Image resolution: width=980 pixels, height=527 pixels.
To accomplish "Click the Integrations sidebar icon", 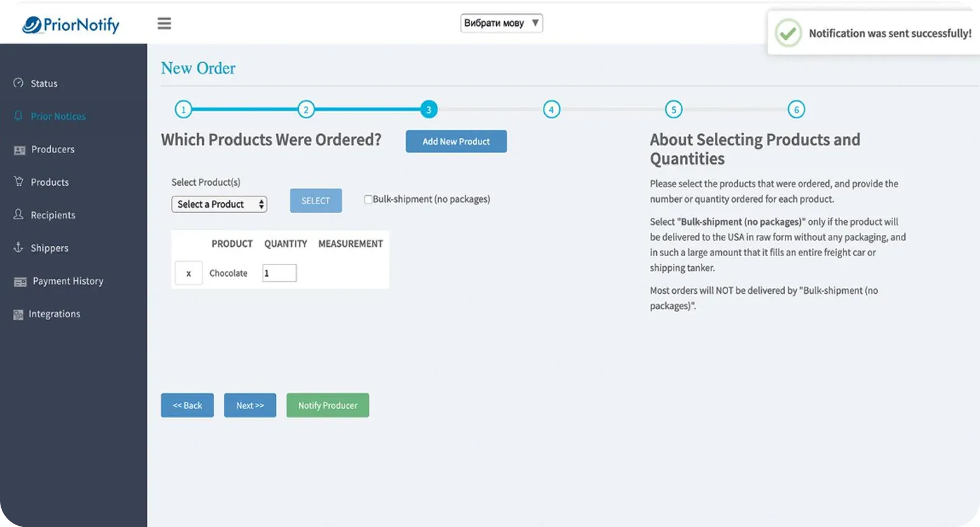I will click(x=18, y=314).
